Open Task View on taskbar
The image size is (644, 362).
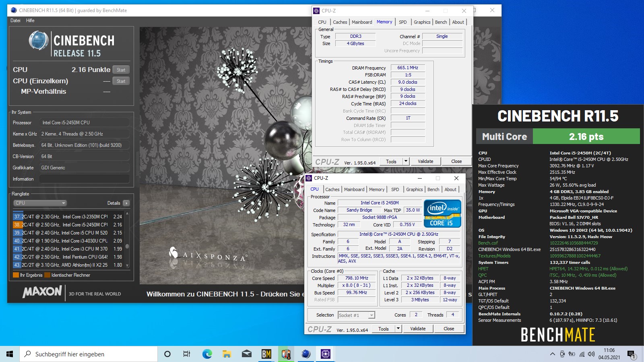pyautogui.click(x=187, y=354)
